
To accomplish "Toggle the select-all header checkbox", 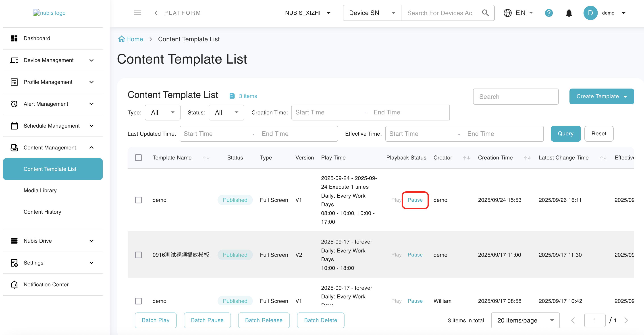I will [138, 158].
